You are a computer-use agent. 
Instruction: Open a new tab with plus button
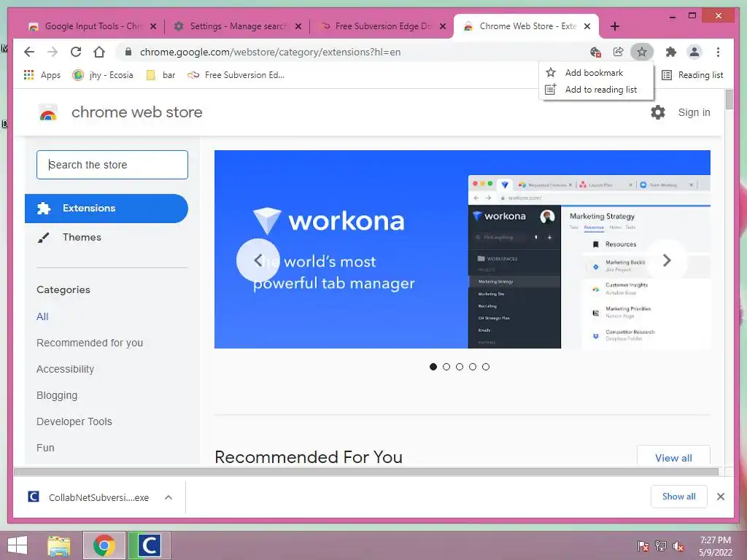[615, 26]
